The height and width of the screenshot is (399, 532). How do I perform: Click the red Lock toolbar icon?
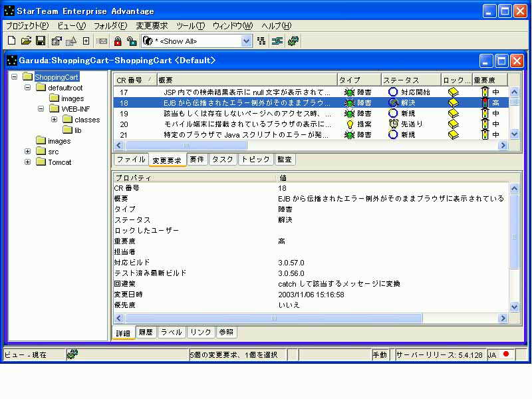pyautogui.click(x=118, y=41)
